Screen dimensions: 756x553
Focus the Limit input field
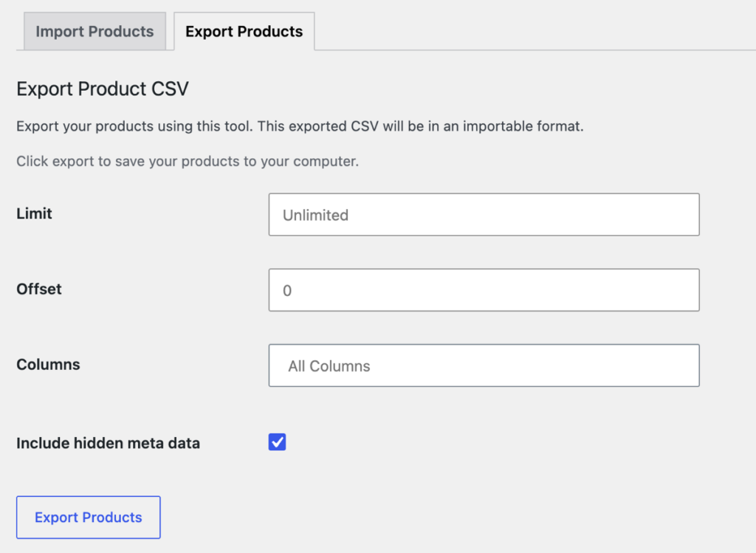pyautogui.click(x=484, y=215)
